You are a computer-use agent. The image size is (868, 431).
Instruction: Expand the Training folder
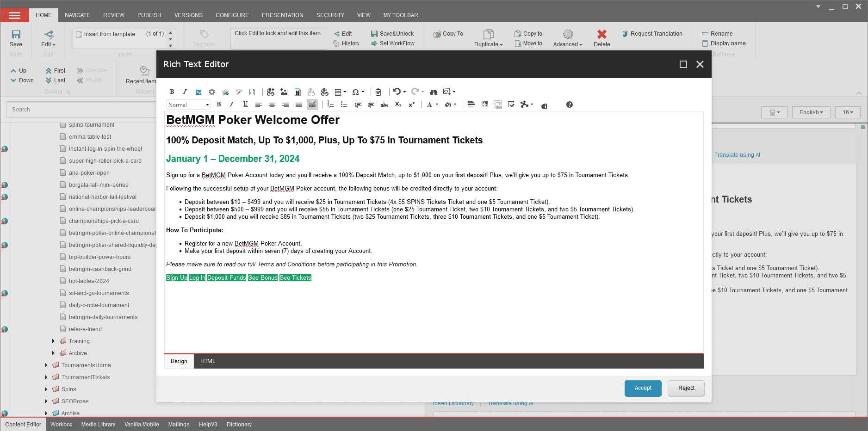tap(53, 341)
